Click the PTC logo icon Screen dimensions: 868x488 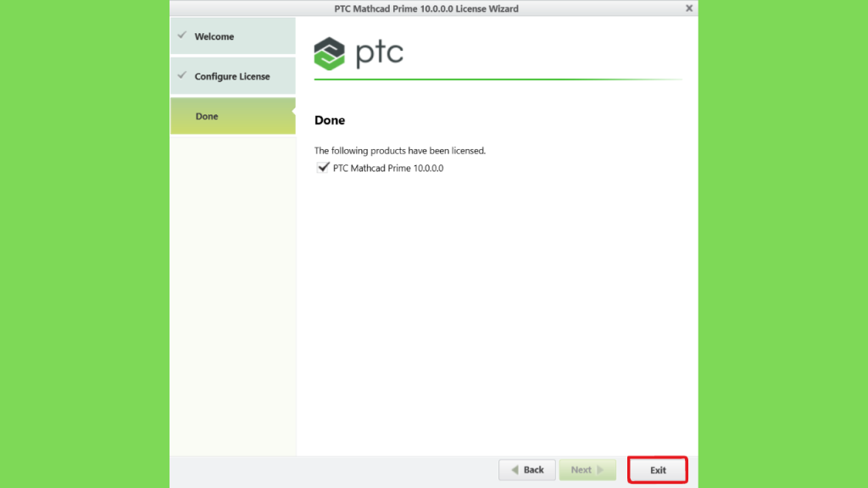pos(330,53)
